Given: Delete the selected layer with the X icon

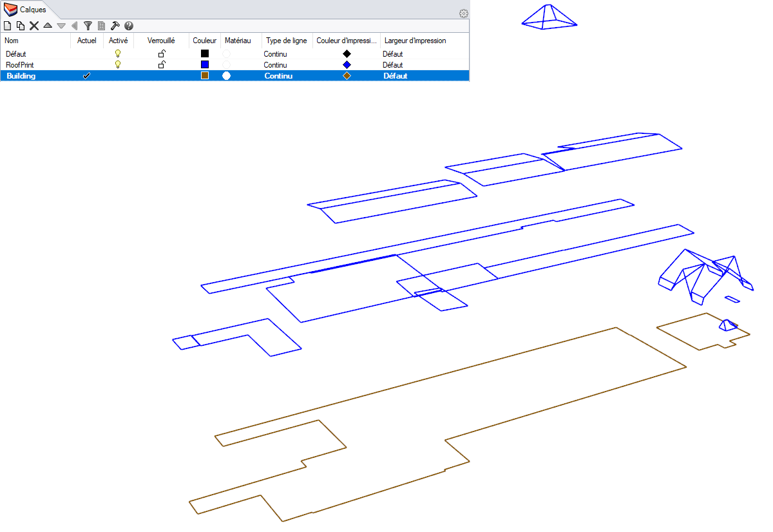Looking at the screenshot, I should pos(34,26).
